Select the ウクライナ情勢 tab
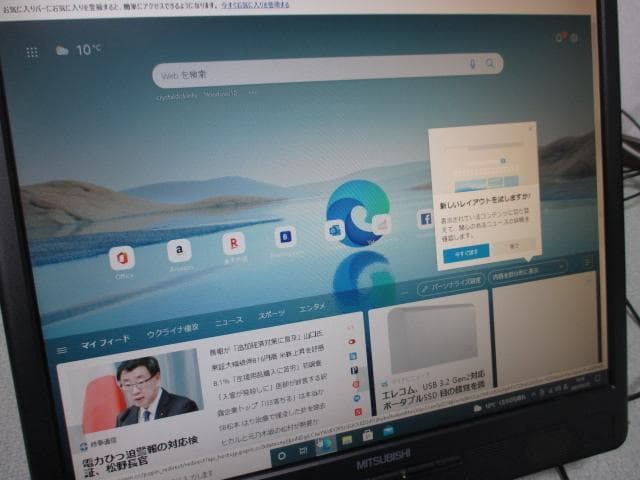 point(173,330)
